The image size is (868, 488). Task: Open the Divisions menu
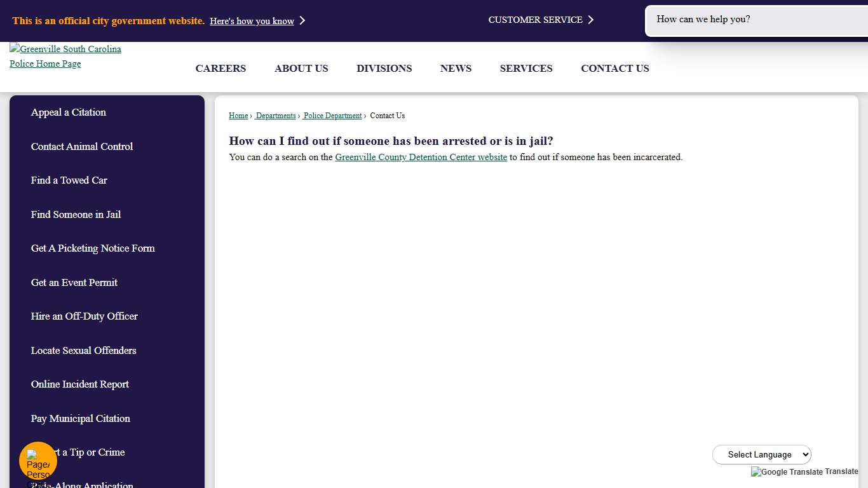click(384, 69)
